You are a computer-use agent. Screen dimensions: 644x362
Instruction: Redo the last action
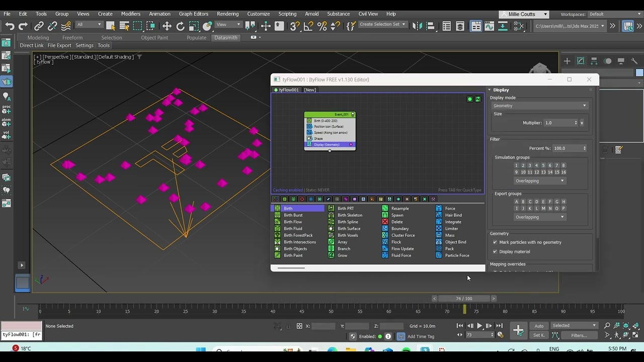[23, 26]
